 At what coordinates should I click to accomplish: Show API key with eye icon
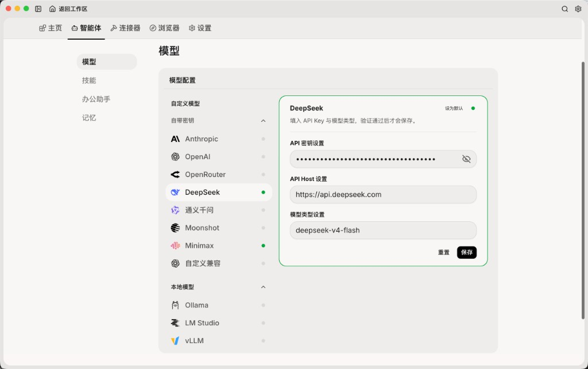[x=466, y=159]
